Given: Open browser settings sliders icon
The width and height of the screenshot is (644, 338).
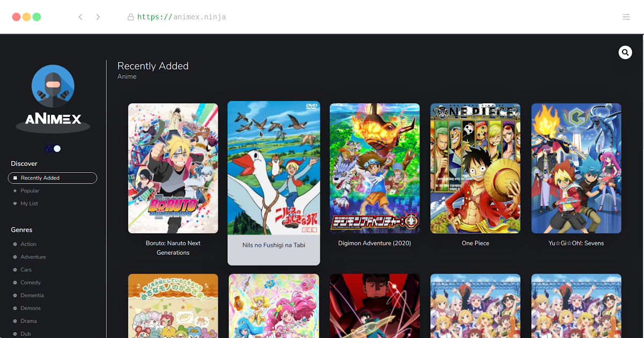Looking at the screenshot, I should 626,17.
